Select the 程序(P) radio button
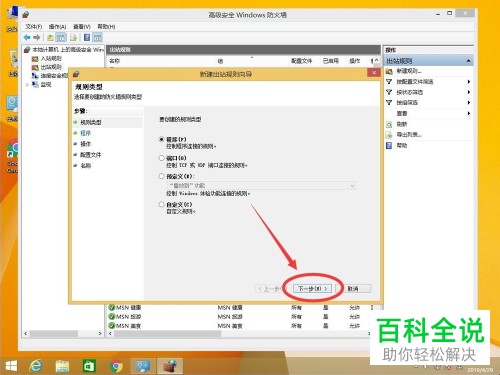 point(162,139)
